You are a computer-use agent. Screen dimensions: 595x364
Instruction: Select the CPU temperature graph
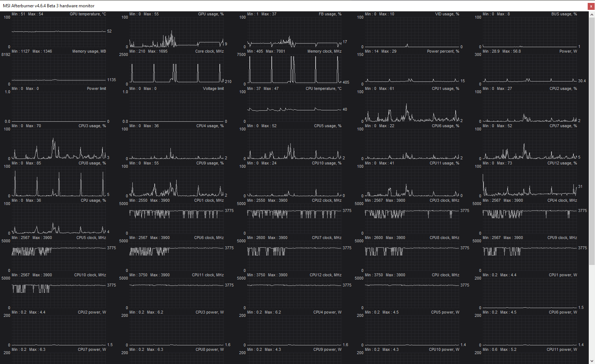[x=294, y=106]
